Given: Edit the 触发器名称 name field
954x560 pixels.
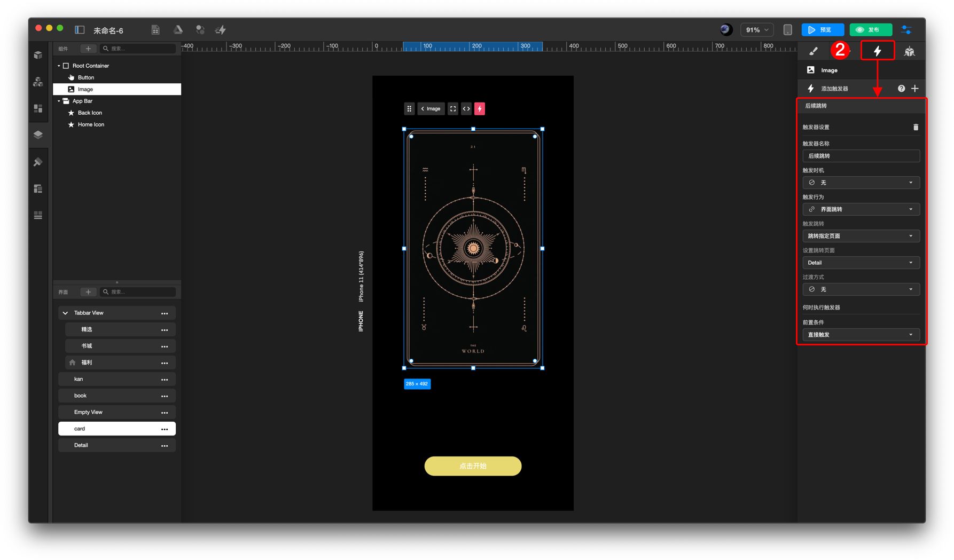Looking at the screenshot, I should (x=861, y=156).
